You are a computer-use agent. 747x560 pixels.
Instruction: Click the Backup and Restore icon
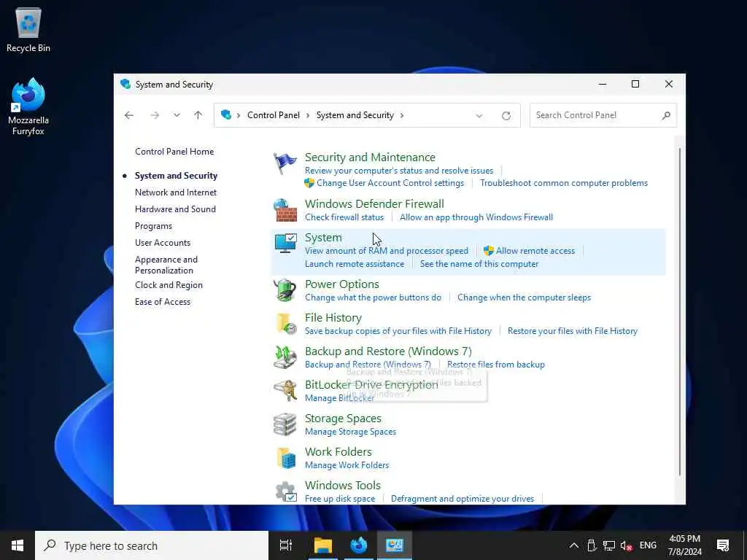coord(285,357)
